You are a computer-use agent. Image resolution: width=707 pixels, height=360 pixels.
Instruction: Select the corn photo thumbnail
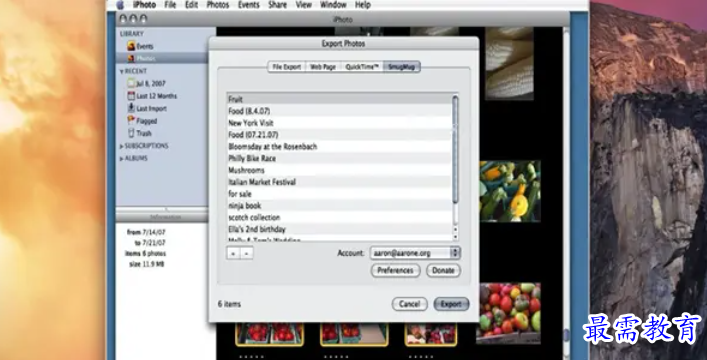coord(509,63)
